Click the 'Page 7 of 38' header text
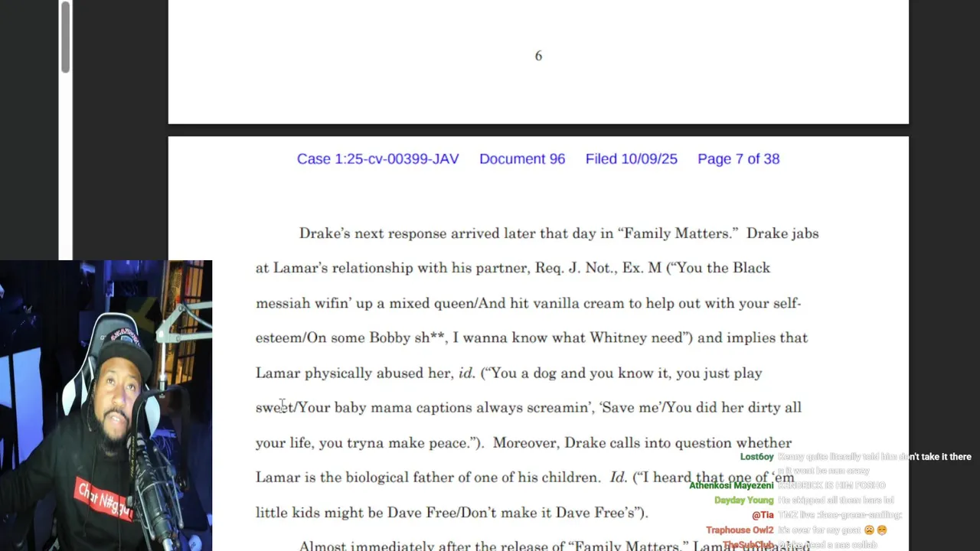This screenshot has height=551, width=980. pyautogui.click(x=739, y=159)
